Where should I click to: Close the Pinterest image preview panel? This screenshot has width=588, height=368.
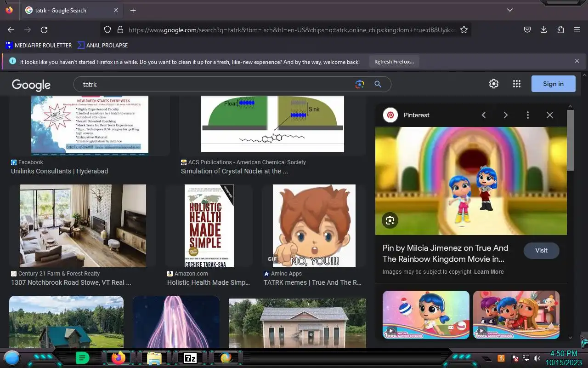coord(550,115)
